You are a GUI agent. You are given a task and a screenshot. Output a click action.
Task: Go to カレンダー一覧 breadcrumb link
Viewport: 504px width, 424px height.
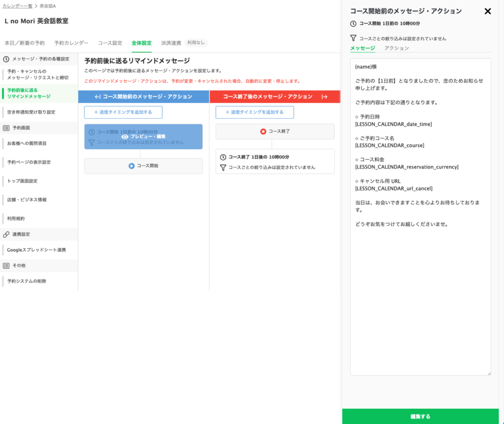(x=17, y=5)
